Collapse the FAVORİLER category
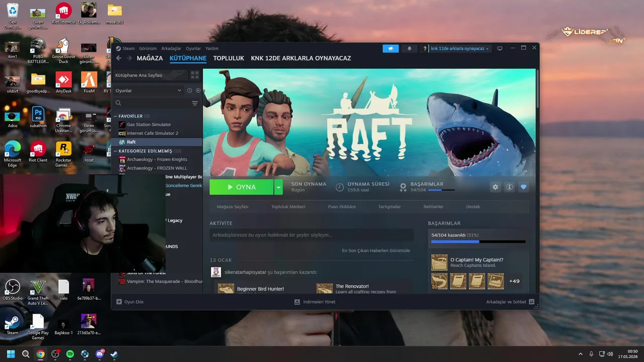 point(115,116)
